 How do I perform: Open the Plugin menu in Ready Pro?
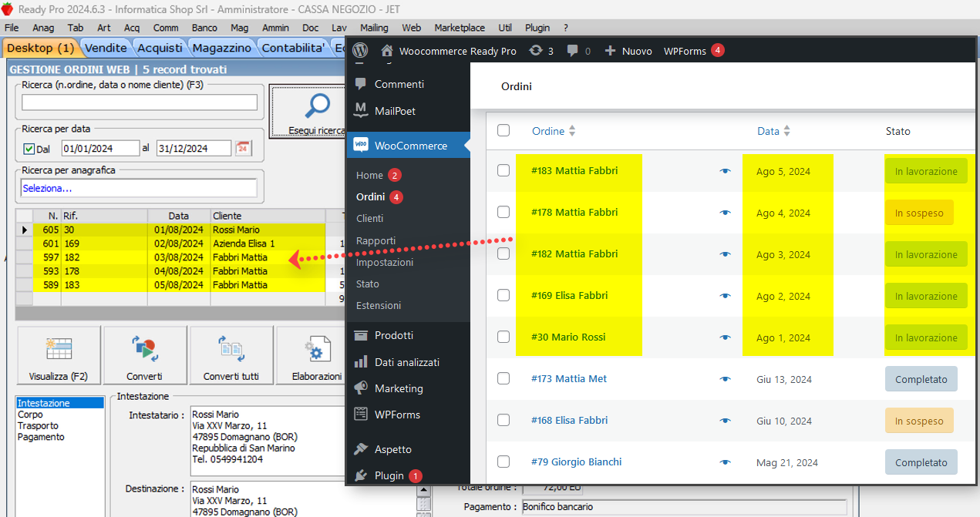pos(537,28)
